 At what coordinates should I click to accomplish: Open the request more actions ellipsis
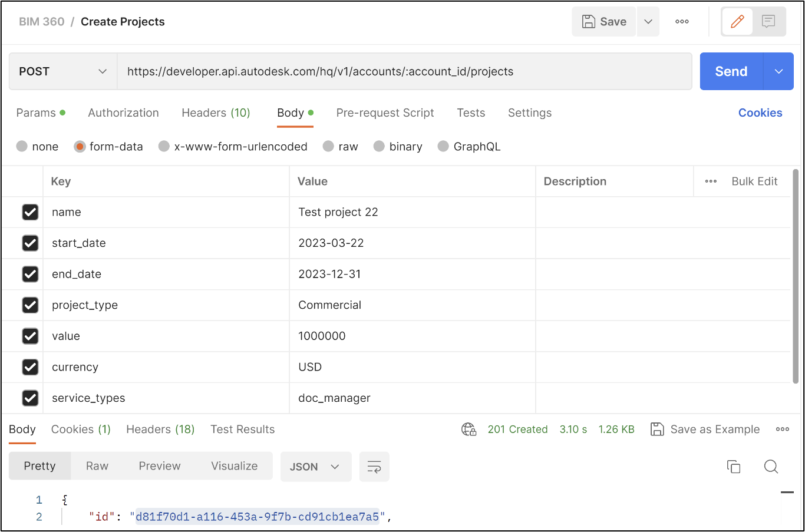682,21
